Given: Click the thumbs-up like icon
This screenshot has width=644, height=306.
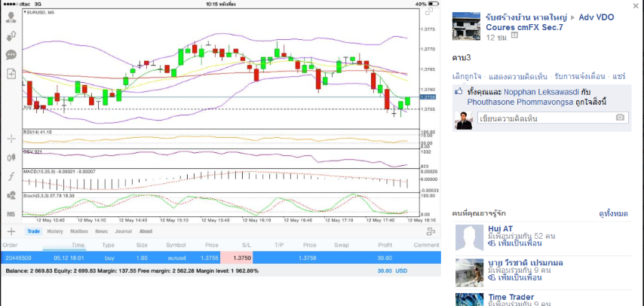Looking at the screenshot, I should click(x=458, y=92).
